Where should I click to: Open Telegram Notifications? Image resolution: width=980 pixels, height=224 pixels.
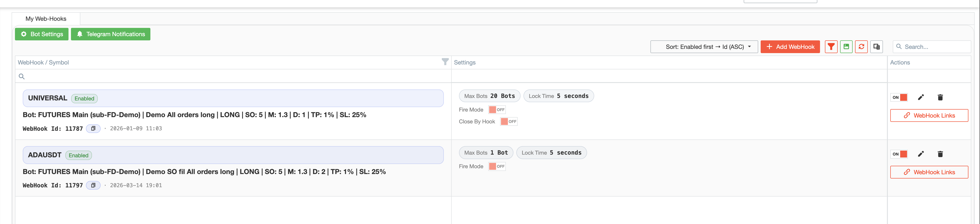coord(111,34)
